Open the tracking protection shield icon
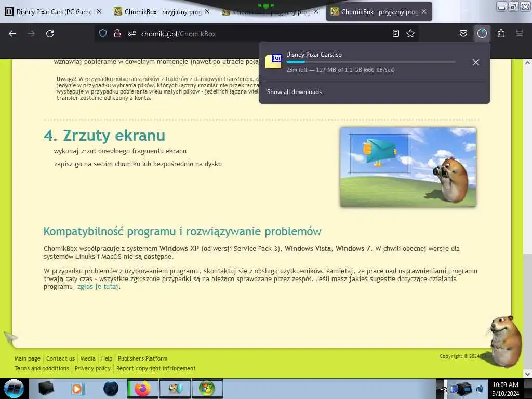532x399 pixels. point(103,33)
